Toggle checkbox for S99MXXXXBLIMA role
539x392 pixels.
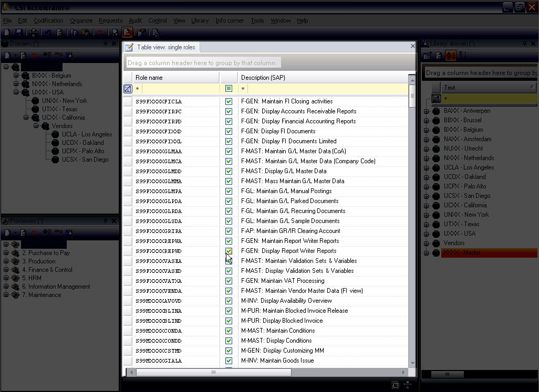tap(229, 311)
